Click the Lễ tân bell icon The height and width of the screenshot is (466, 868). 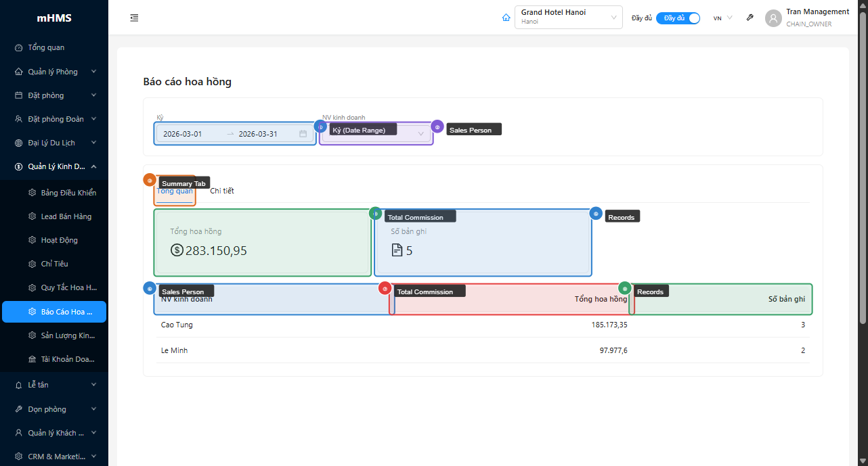(19, 385)
